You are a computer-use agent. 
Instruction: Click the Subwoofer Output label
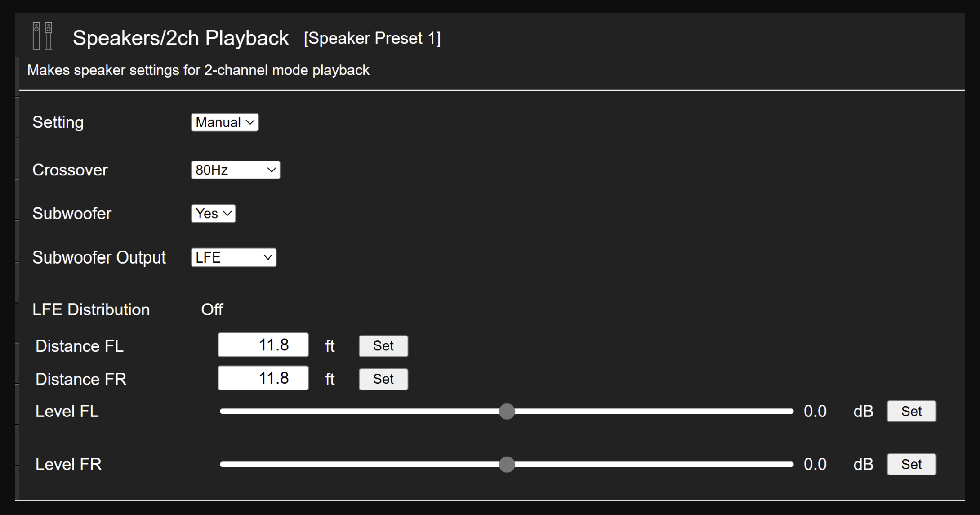coord(99,258)
